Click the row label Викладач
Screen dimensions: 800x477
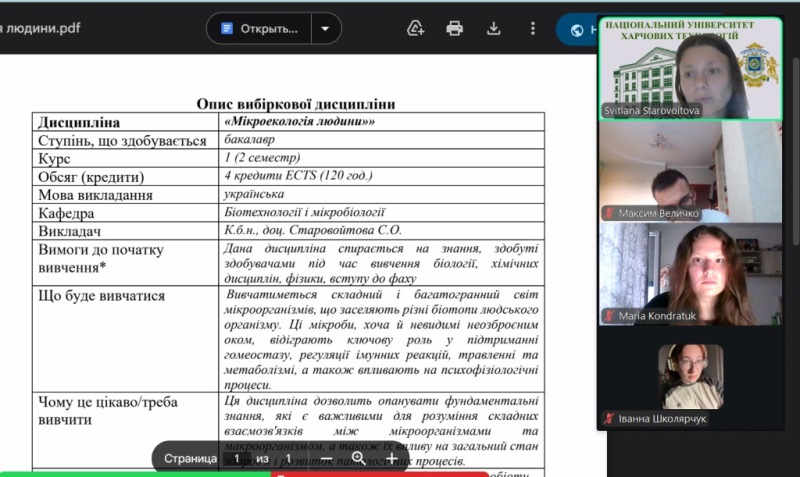click(69, 232)
